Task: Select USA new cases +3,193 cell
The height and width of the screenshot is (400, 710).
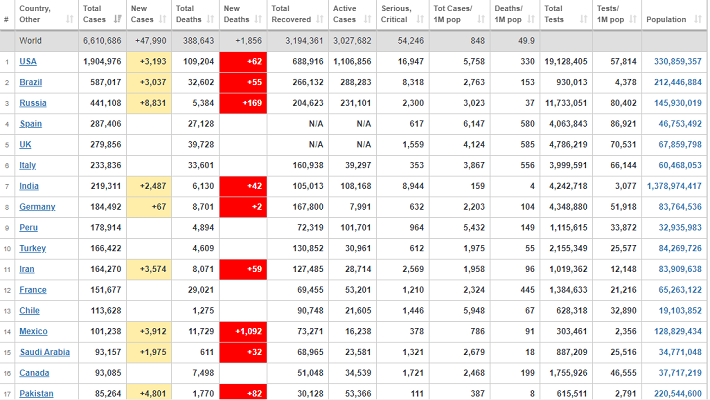Action: [149, 62]
